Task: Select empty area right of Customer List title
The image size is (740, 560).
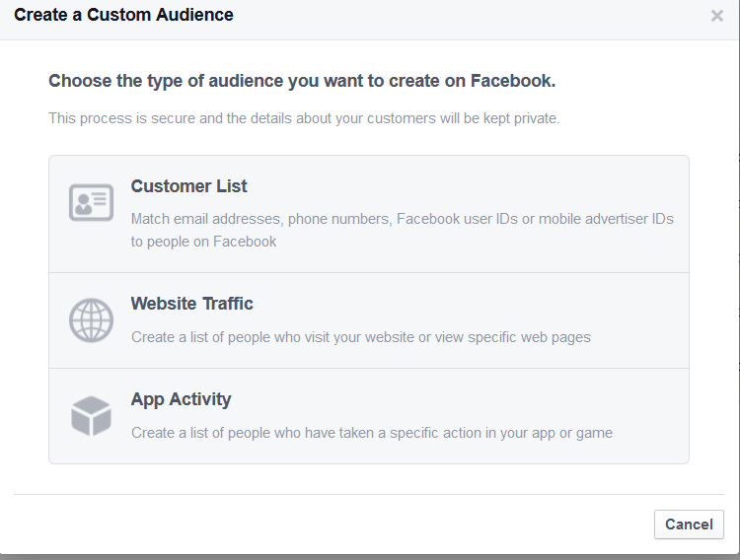Action: 463,186
